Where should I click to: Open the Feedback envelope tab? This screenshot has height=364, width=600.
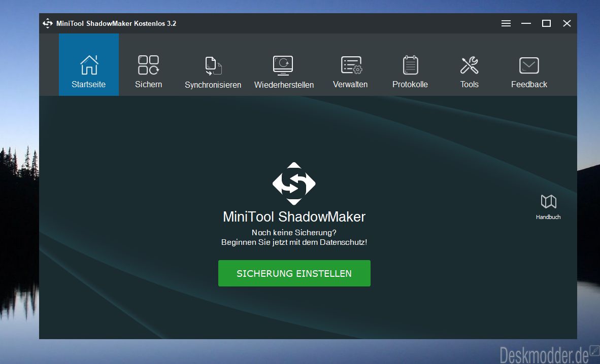[529, 72]
